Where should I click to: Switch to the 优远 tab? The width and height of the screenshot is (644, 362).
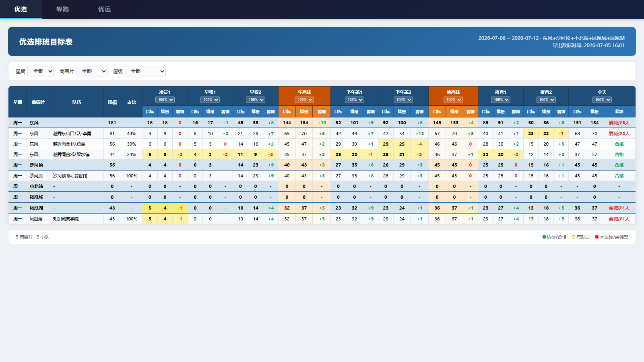(104, 9)
